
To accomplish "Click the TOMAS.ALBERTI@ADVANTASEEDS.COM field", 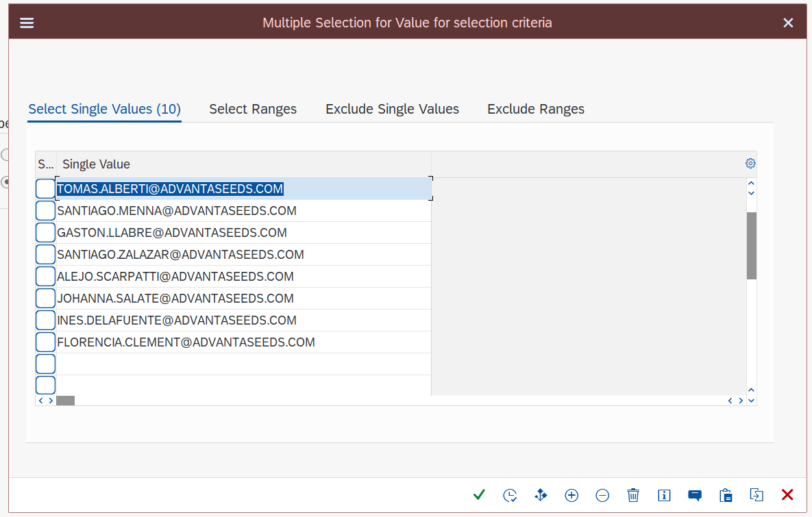I will click(x=243, y=189).
